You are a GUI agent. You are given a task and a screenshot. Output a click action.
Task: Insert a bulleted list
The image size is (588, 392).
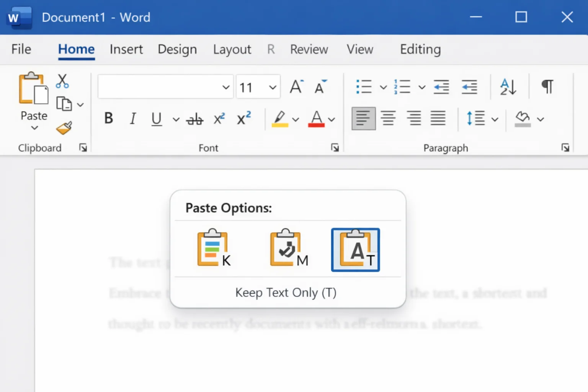pos(364,87)
